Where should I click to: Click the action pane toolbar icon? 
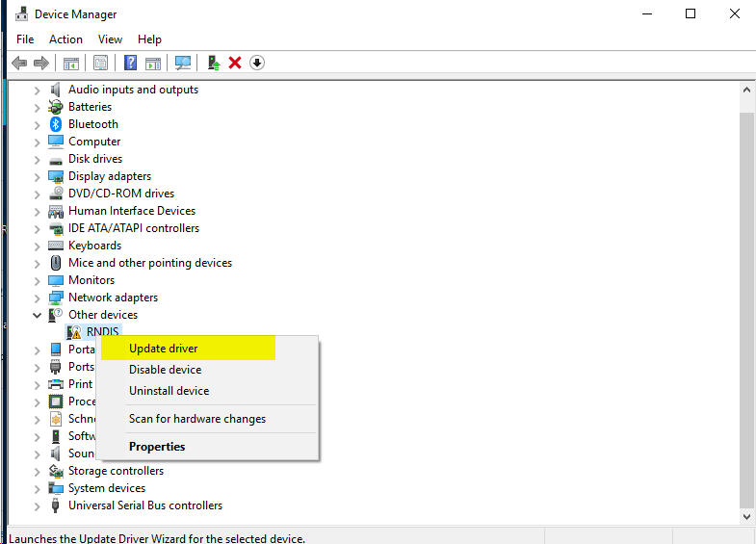tap(153, 63)
